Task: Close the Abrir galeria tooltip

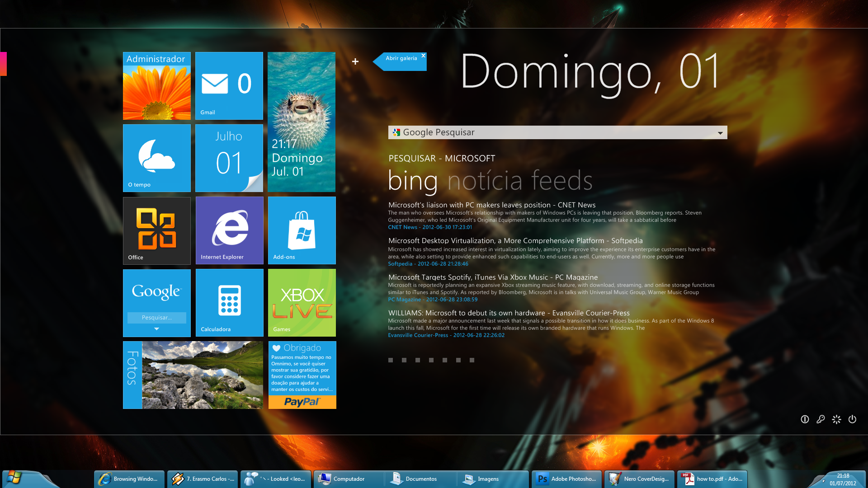Action: (423, 56)
